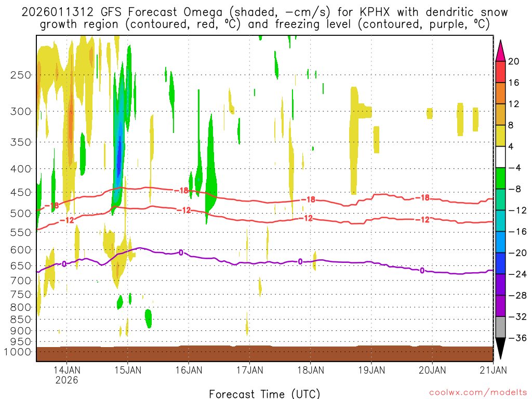This screenshot has width=532, height=399.
Task: Click the 2026 year label under 14JAN
Action: click(67, 380)
